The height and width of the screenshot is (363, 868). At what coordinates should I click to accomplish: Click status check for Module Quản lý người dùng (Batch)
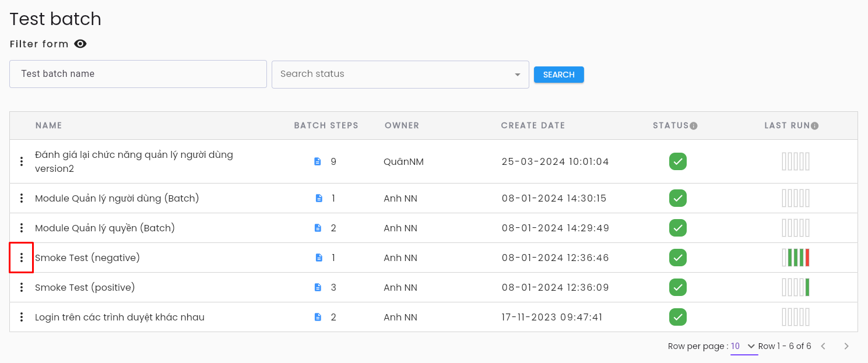(x=678, y=198)
